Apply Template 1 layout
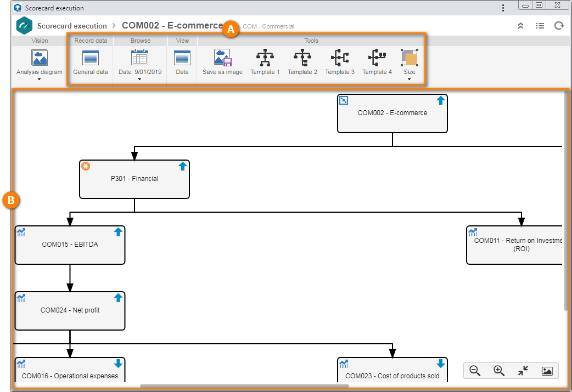The width and height of the screenshot is (572, 392). pos(265,63)
